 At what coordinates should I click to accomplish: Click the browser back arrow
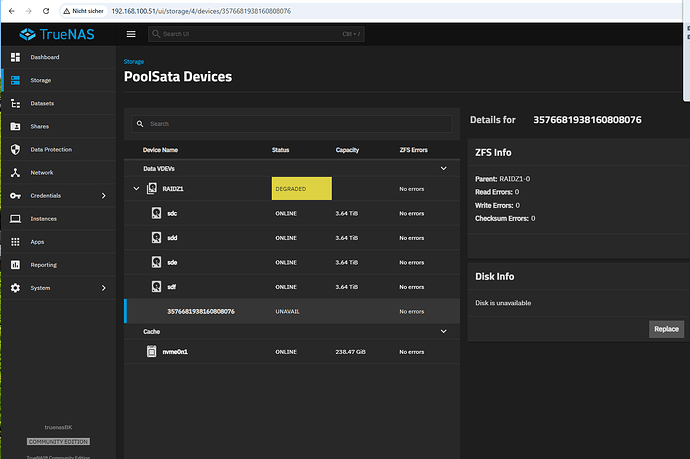coord(11,11)
